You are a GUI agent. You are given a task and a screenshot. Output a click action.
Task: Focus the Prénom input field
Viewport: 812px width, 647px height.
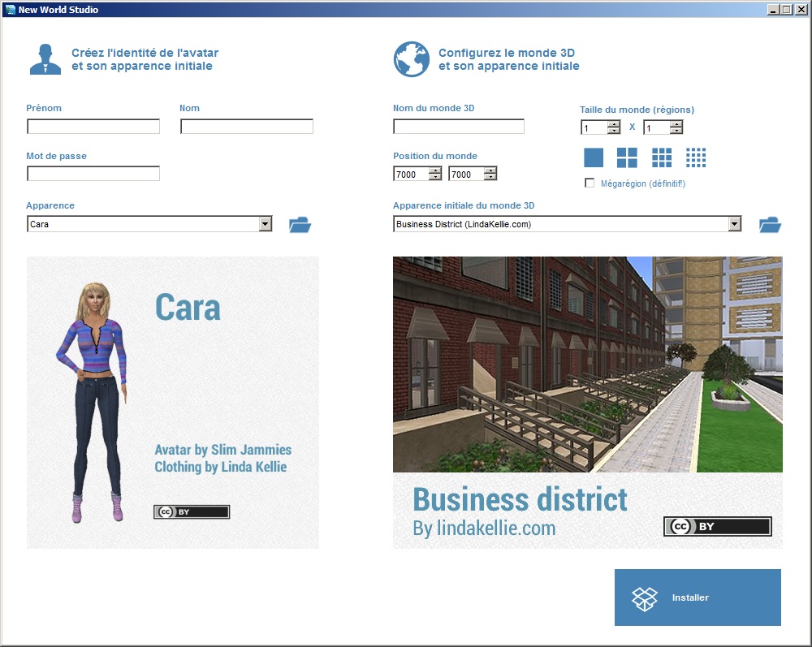(93, 127)
